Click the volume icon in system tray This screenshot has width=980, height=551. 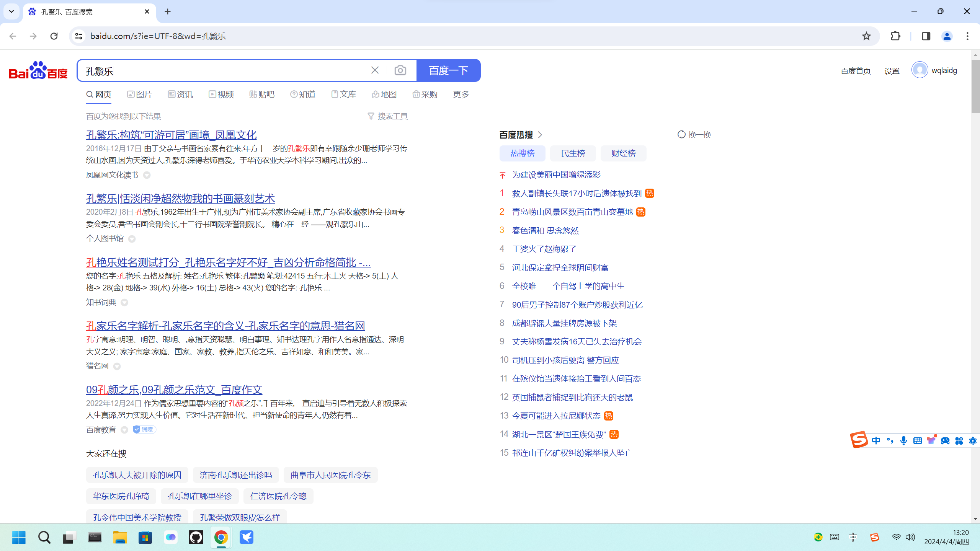click(910, 537)
